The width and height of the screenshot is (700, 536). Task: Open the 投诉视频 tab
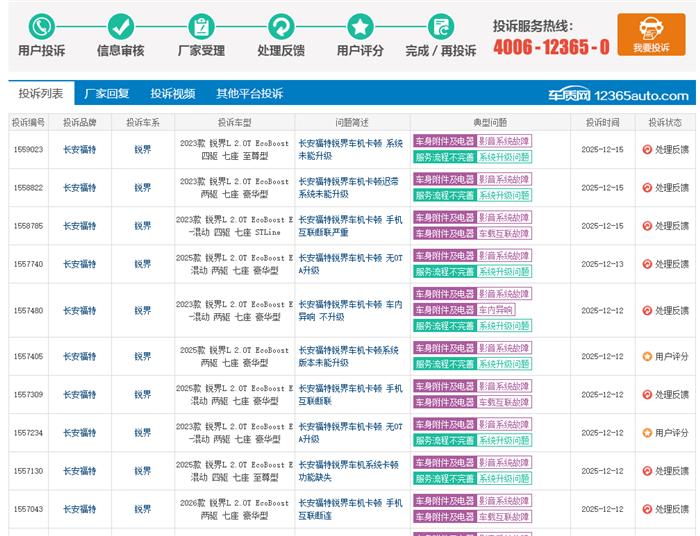(173, 94)
